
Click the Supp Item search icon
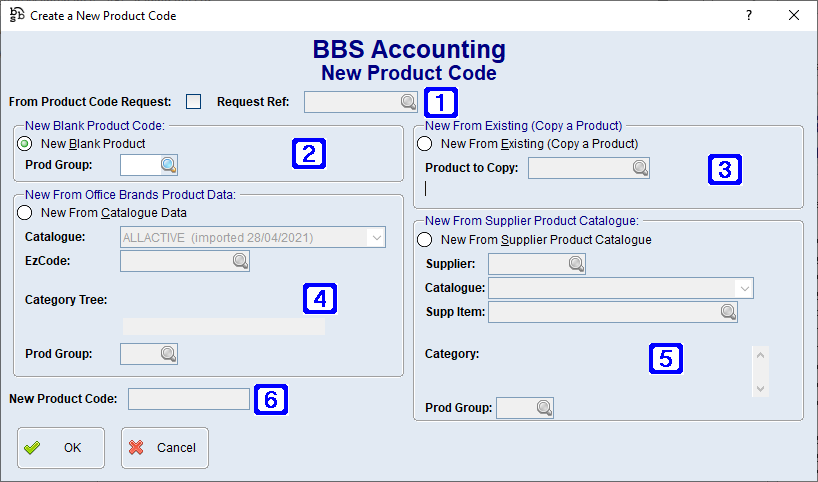728,313
